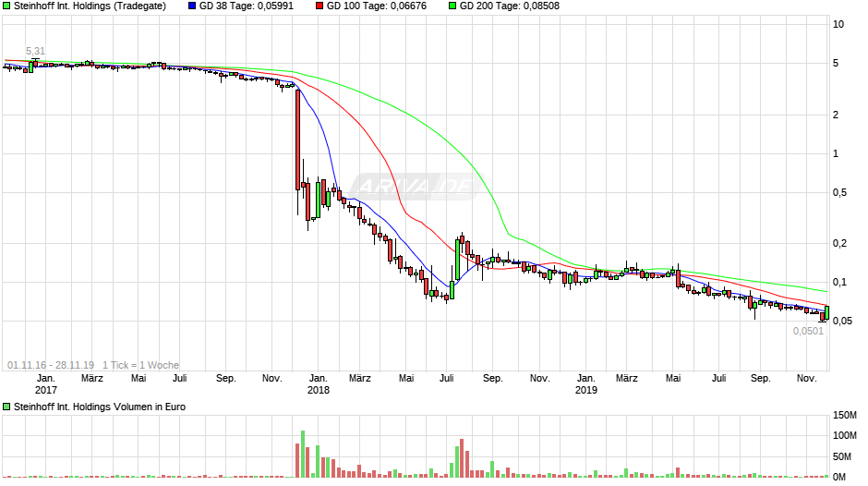Click the tallest green volume bar
This screenshot has height=486, width=868.
[x=303, y=454]
